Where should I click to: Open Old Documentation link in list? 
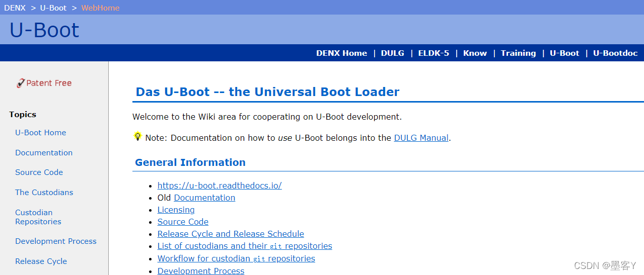(204, 198)
